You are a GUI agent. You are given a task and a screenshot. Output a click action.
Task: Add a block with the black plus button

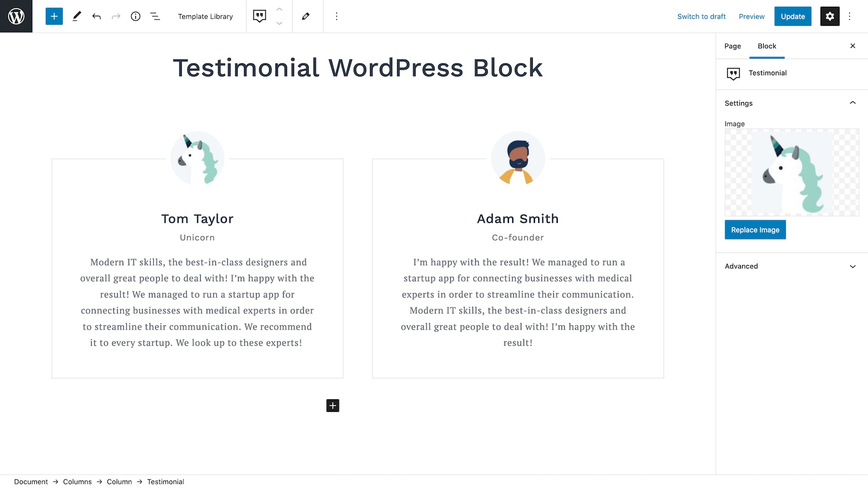pyautogui.click(x=333, y=406)
